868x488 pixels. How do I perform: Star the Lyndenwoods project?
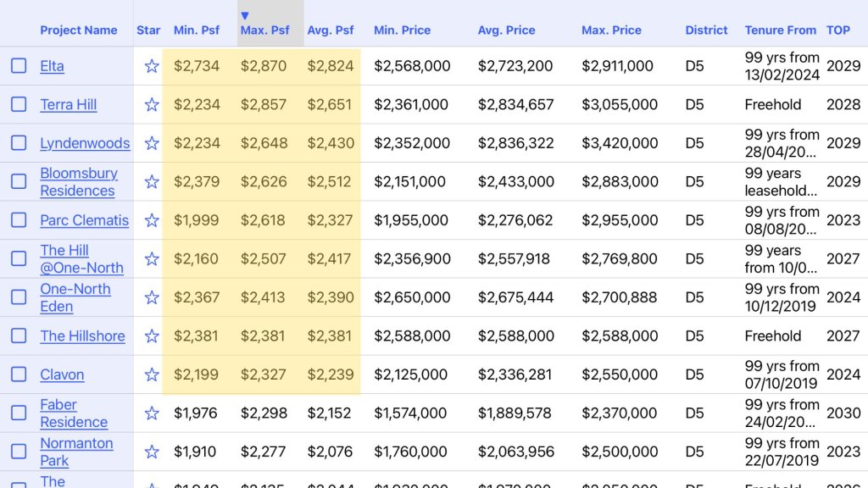(152, 143)
